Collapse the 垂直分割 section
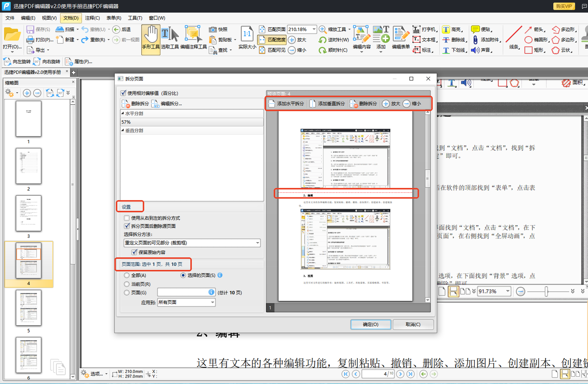Image resolution: width=588 pixels, height=384 pixels. (123, 131)
